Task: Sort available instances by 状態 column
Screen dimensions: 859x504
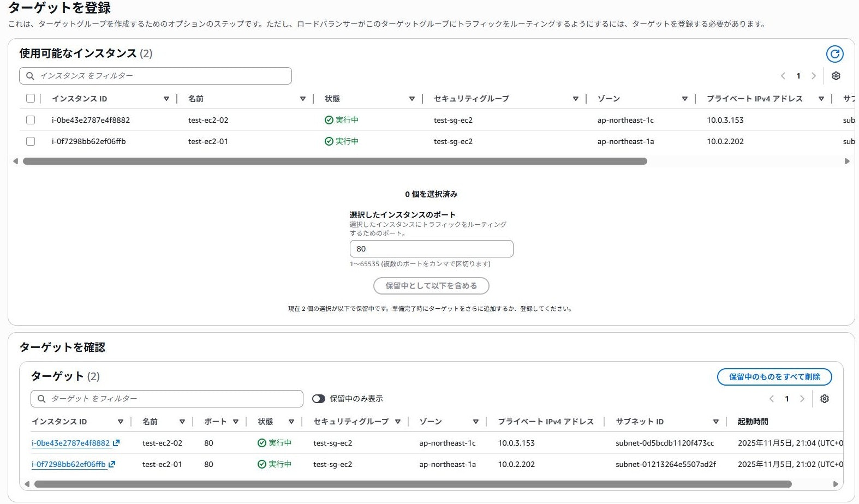Action: tap(411, 99)
